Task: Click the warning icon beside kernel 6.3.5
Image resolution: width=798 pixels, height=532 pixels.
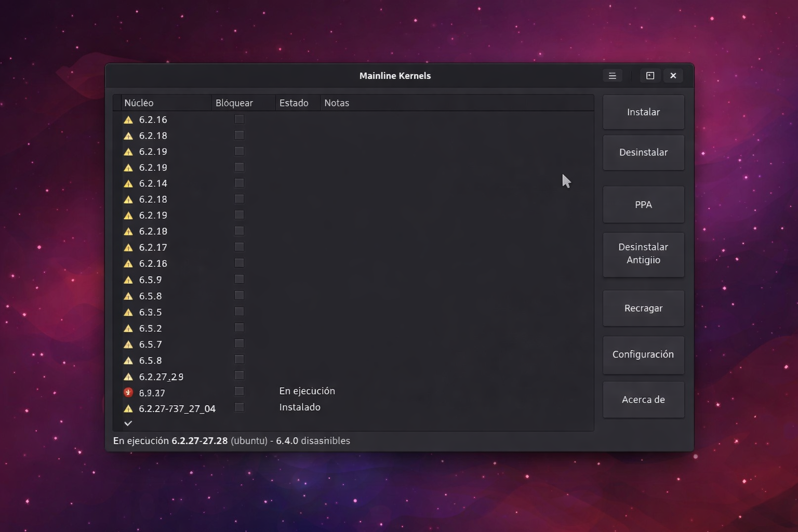Action: click(x=128, y=312)
